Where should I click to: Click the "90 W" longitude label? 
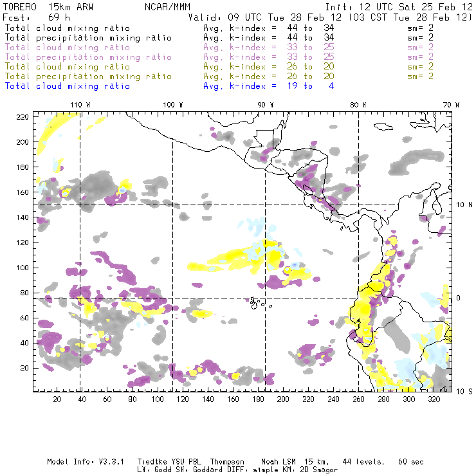[x=266, y=105]
